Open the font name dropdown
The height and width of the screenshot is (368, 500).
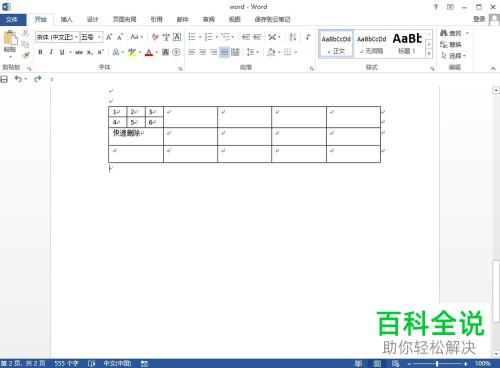[76, 37]
